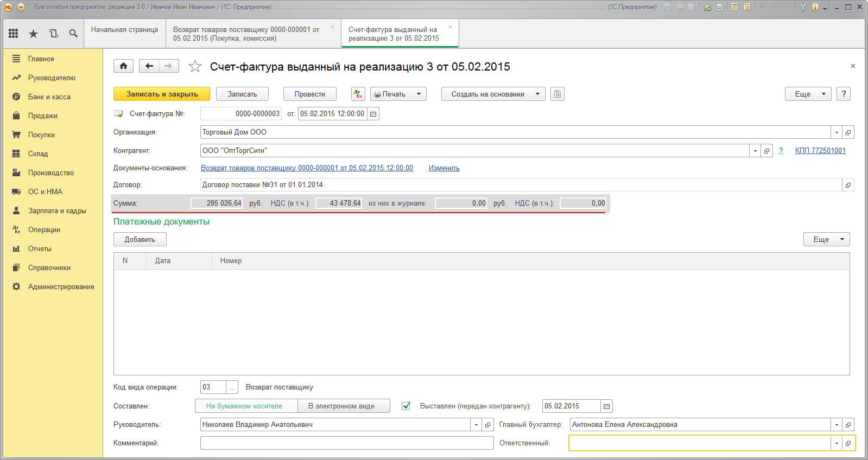Open Руководитель record via open icon
Screen dimensions: 868x460
click(488, 425)
